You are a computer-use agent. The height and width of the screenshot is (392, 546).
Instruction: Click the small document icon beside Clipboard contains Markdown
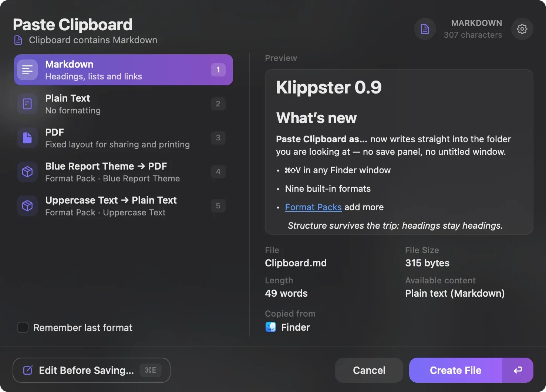pyautogui.click(x=18, y=40)
